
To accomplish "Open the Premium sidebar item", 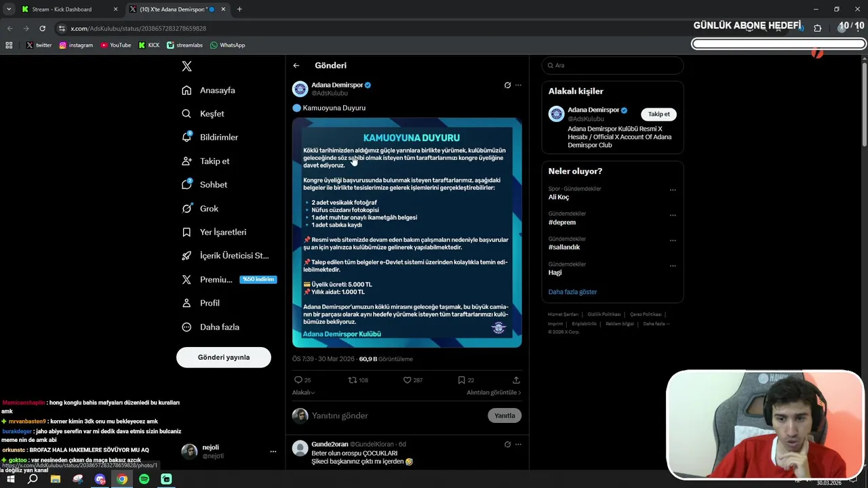I will pos(229,279).
